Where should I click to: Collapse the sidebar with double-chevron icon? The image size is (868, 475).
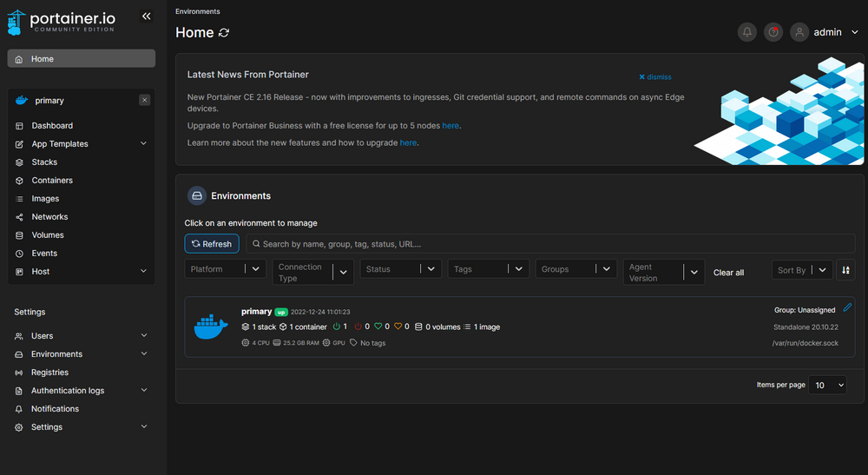146,16
